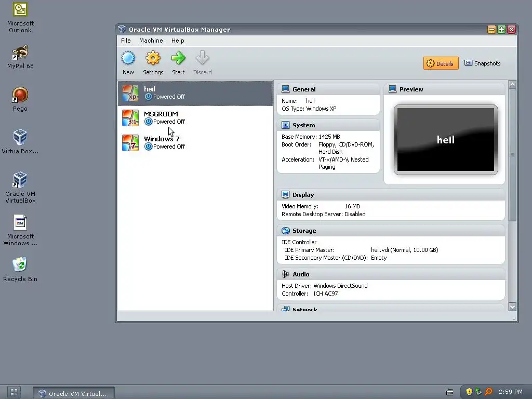Image resolution: width=532 pixels, height=399 pixels.
Task: Click the Storage section disk icon
Action: click(x=285, y=231)
